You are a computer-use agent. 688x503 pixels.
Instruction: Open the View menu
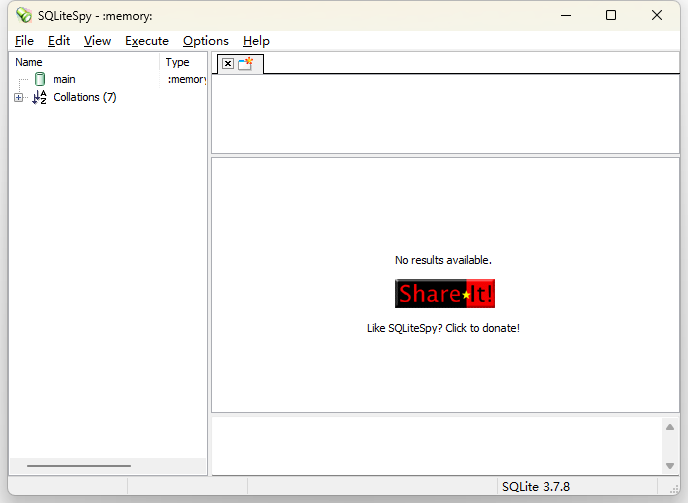(x=97, y=41)
